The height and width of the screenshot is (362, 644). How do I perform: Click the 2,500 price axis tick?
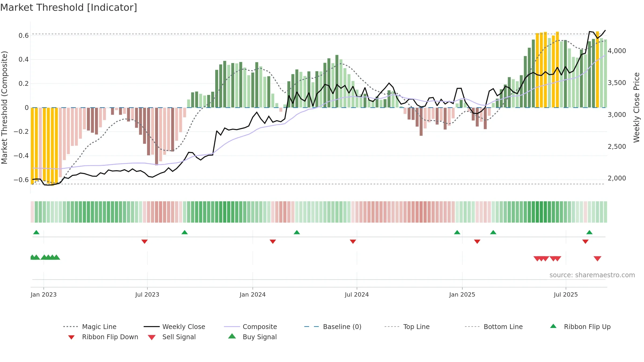(617, 147)
